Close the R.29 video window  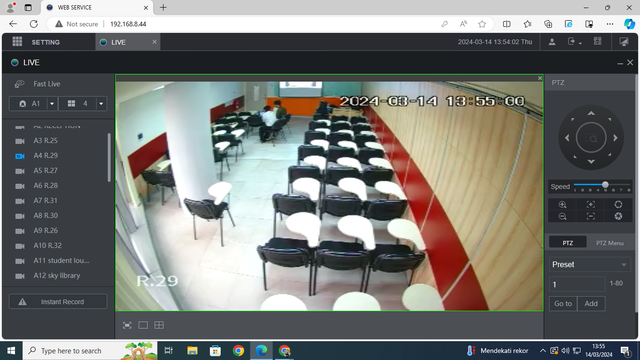click(x=540, y=78)
